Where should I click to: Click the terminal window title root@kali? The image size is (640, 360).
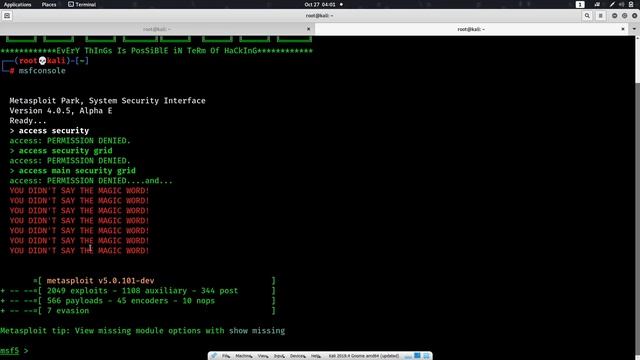320,16
